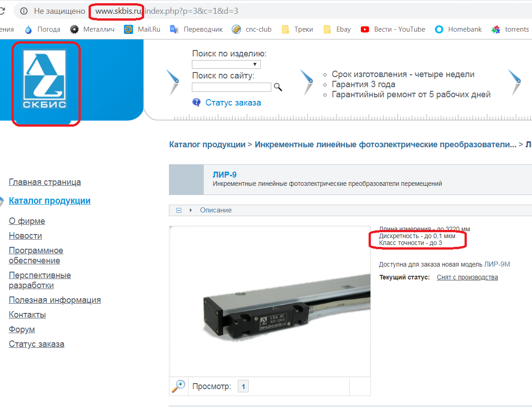The width and height of the screenshot is (532, 407).
Task: Click the site search magnifier icon
Action: [278, 87]
